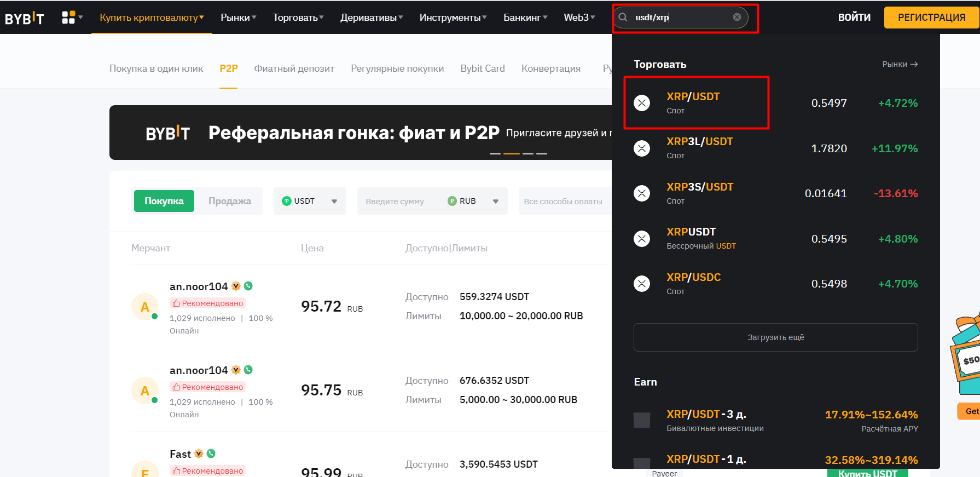The height and width of the screenshot is (477, 980).
Task: Open the merchant profile named Fast
Action: 180,454
